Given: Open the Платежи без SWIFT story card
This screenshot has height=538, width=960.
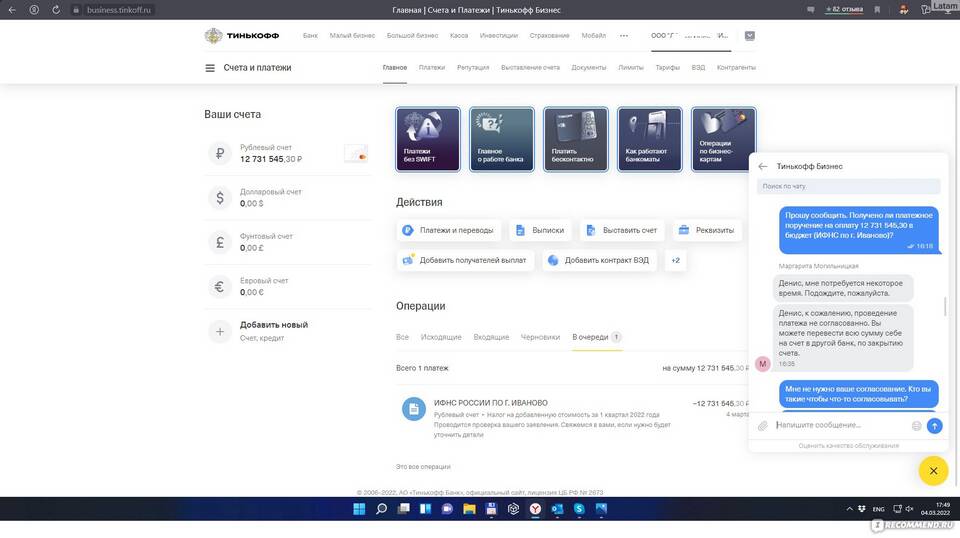Looking at the screenshot, I should point(428,140).
